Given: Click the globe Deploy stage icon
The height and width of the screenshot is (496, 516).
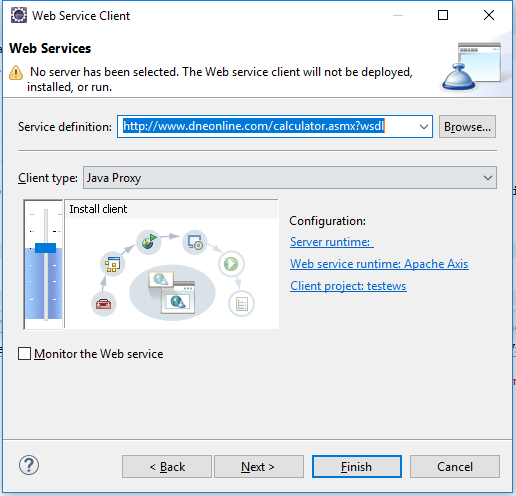Looking at the screenshot, I should pyautogui.click(x=149, y=242).
